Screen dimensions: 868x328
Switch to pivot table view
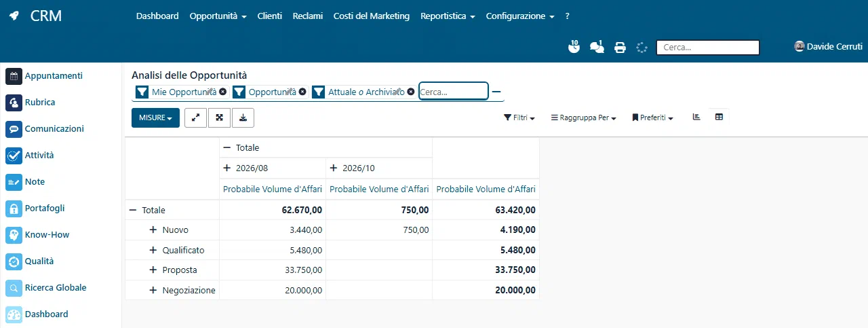point(719,117)
